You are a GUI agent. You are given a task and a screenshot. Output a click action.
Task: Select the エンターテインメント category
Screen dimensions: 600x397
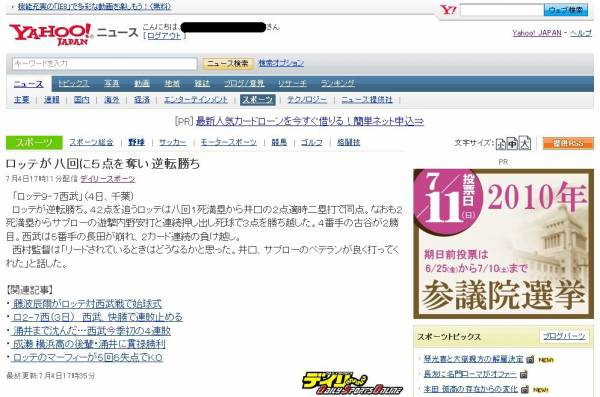pos(196,100)
